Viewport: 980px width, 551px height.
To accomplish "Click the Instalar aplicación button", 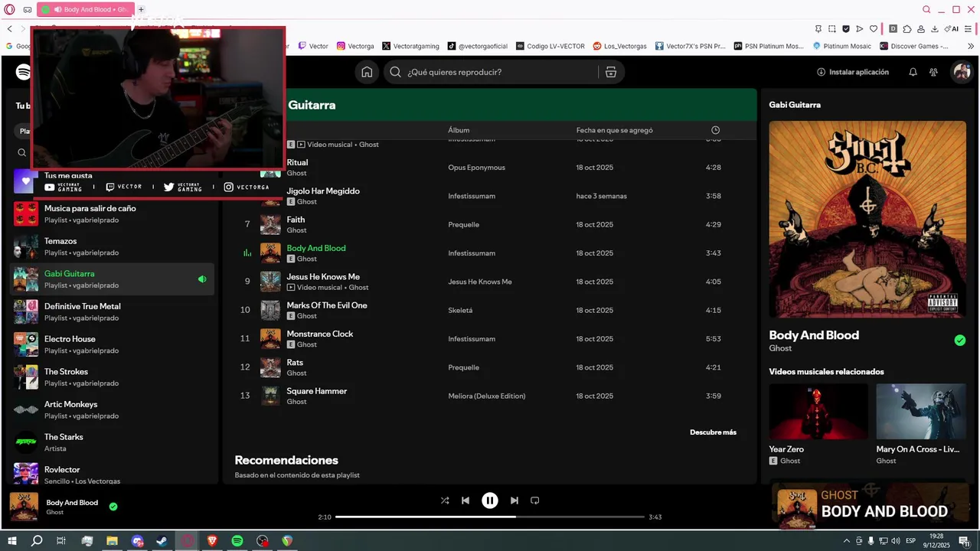I will (x=853, y=72).
